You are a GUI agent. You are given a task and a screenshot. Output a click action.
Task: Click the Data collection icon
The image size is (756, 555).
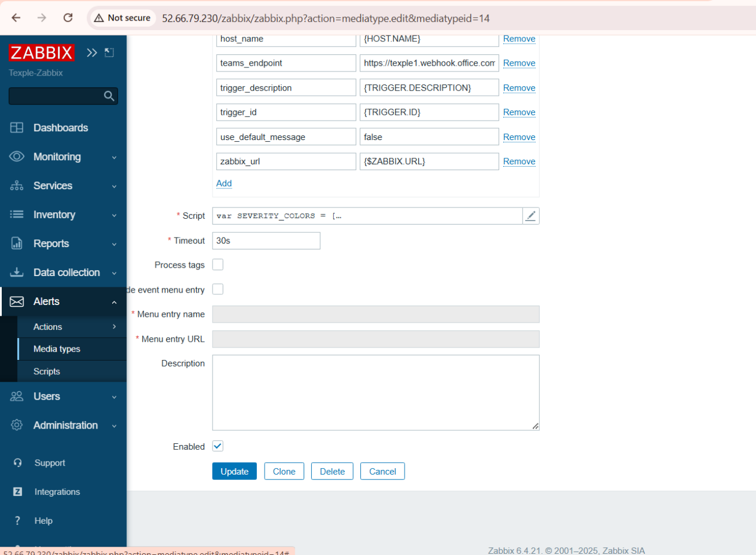16,272
